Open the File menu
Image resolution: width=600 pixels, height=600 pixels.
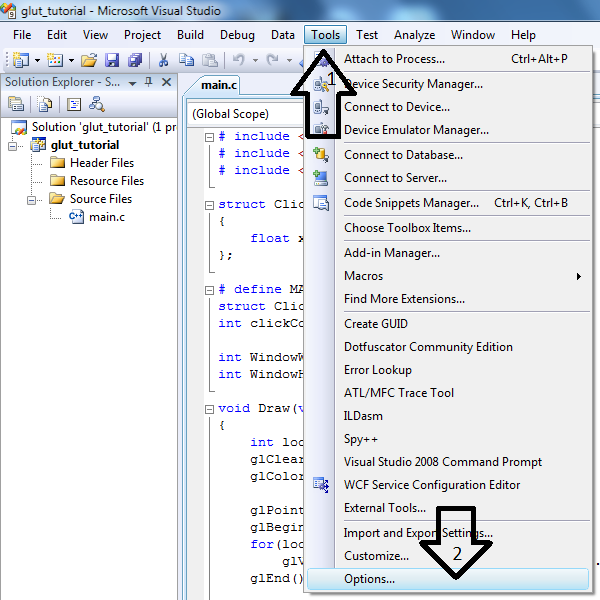click(22, 35)
